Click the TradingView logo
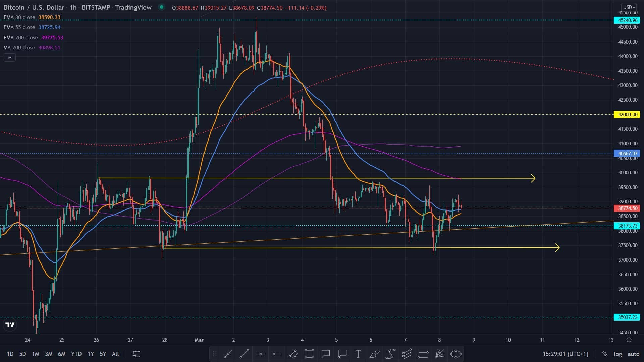The image size is (644, 362). tap(10, 325)
